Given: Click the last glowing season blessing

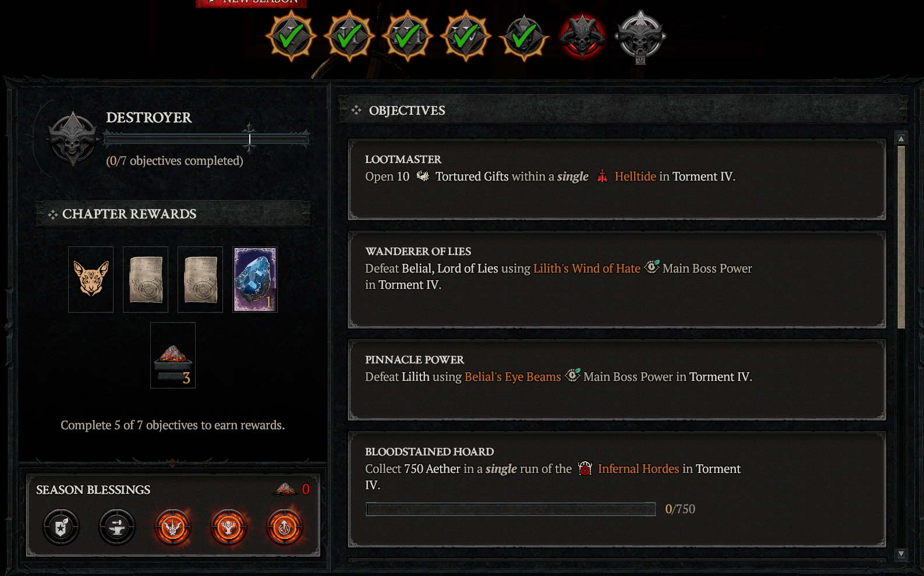Looking at the screenshot, I should click(x=285, y=527).
